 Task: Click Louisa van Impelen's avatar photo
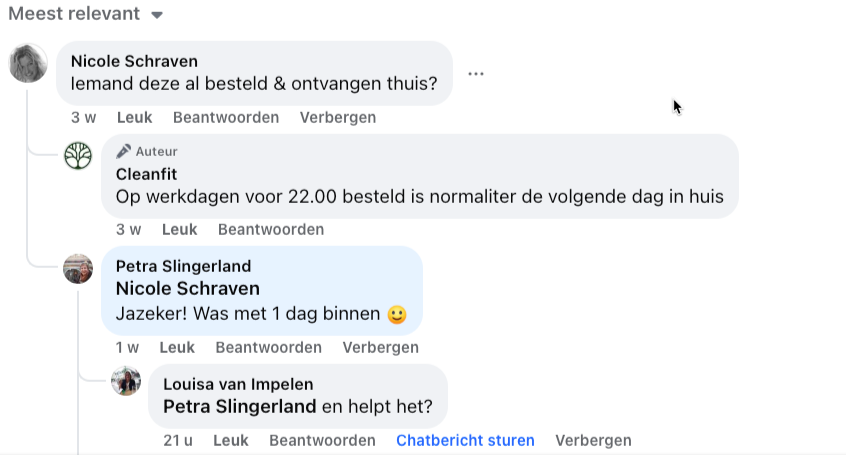126,381
